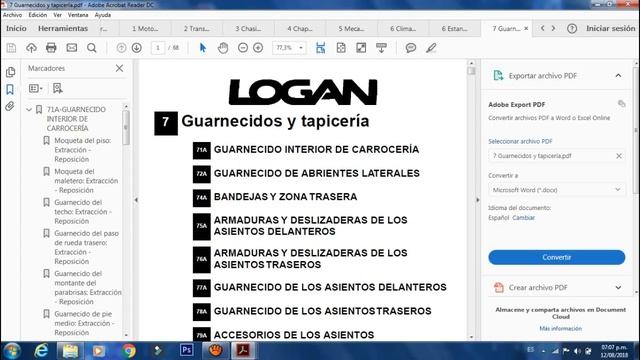This screenshot has height=360, width=640.
Task: Click add new bookmark icon
Action: (x=58, y=88)
